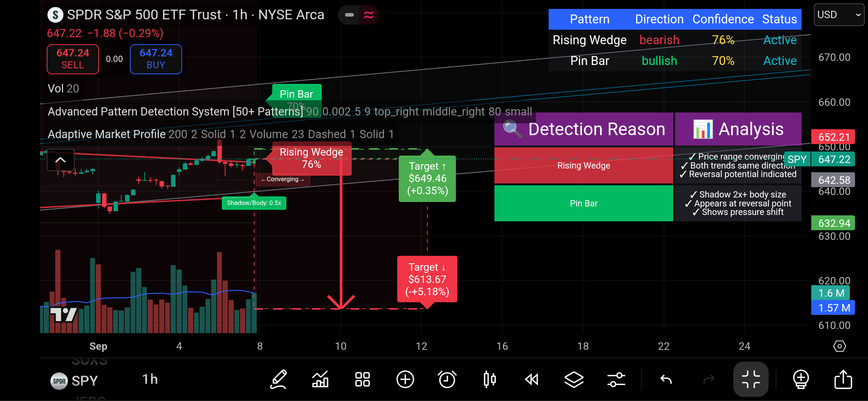Toggle the pink wave pill beside the title
Screen dimensions: 868x401
pyautogui.click(x=369, y=15)
